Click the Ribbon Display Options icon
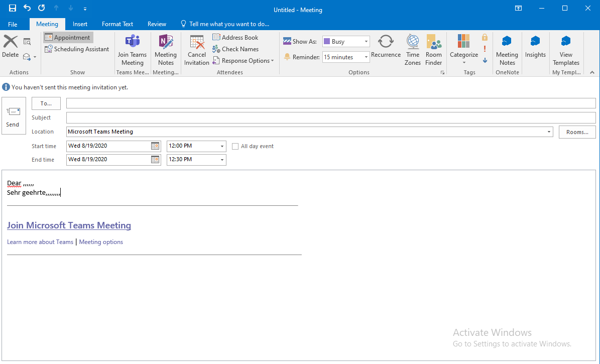 [x=518, y=8]
